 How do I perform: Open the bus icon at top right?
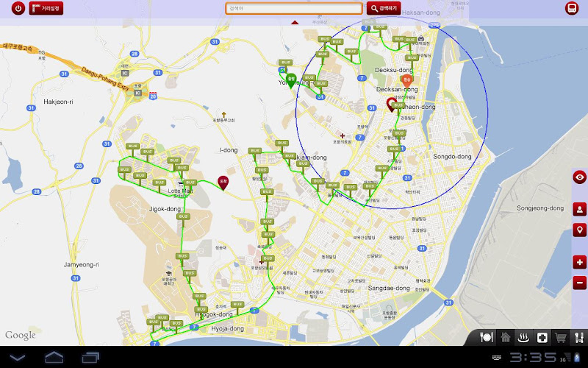click(572, 8)
